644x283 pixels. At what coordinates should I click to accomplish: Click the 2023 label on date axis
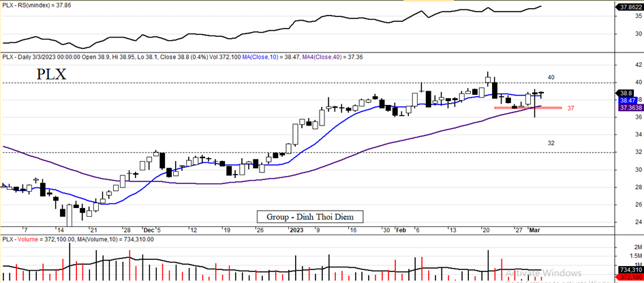click(x=295, y=230)
